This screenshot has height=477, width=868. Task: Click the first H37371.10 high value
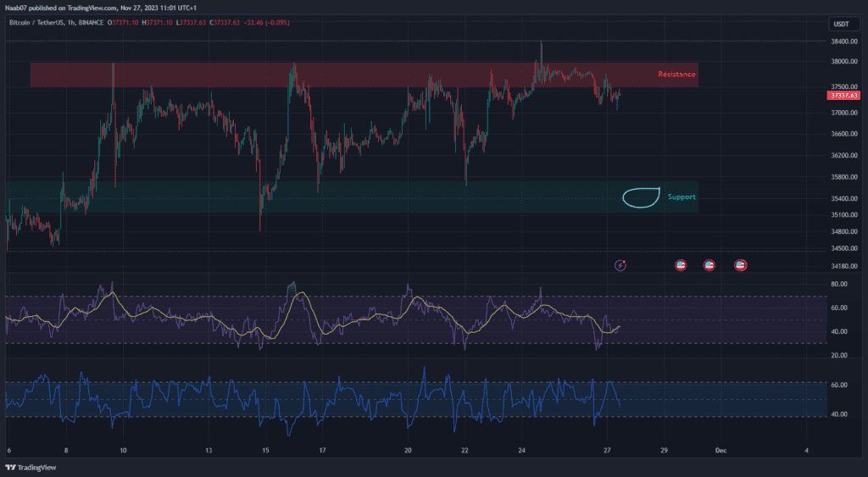click(x=157, y=23)
